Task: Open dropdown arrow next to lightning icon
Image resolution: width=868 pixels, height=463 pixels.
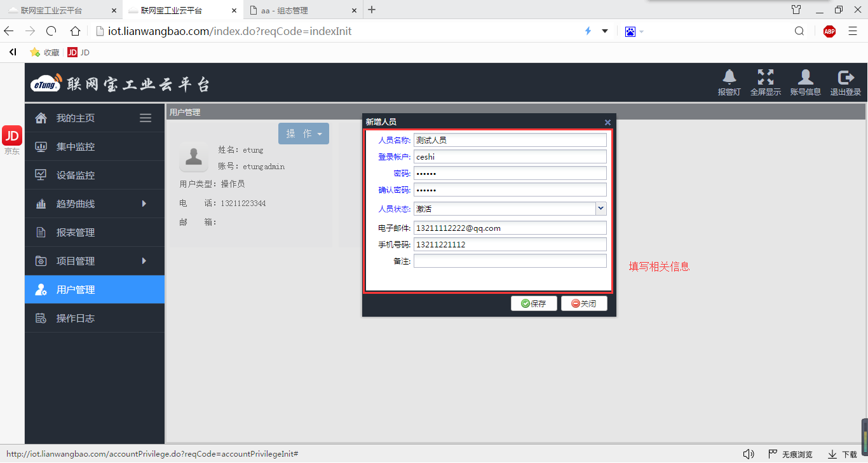Action: pos(605,31)
